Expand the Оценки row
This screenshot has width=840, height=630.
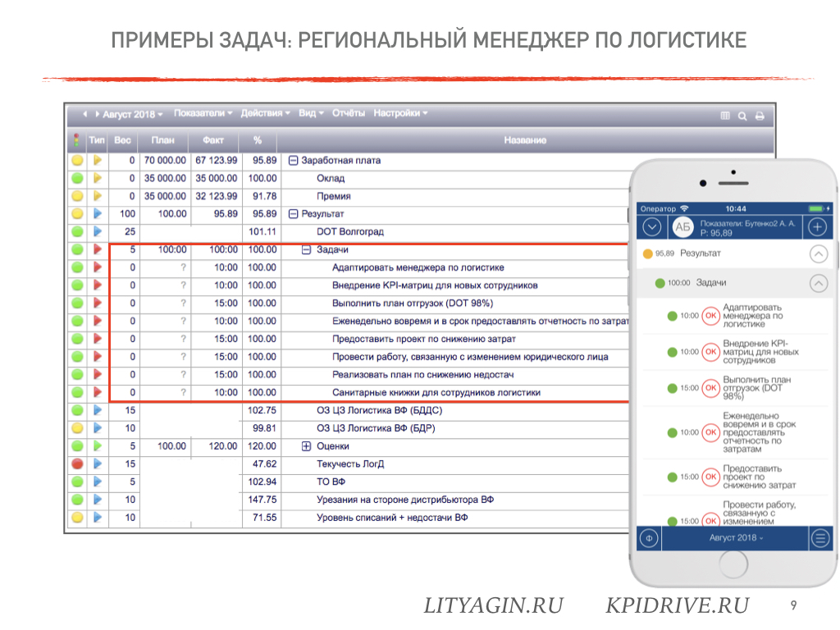307,446
